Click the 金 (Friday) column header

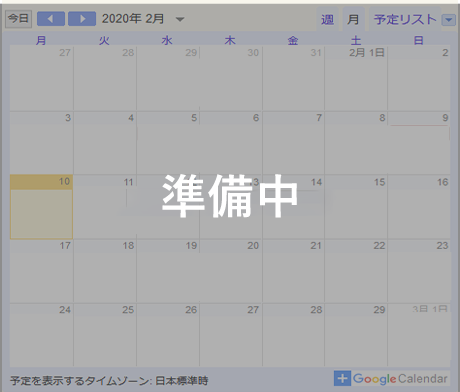click(x=293, y=40)
